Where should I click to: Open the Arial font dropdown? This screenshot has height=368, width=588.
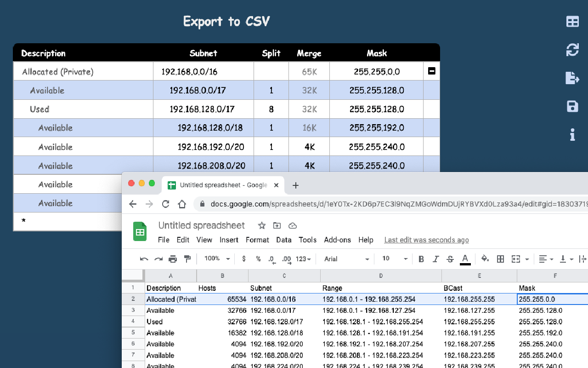click(347, 259)
